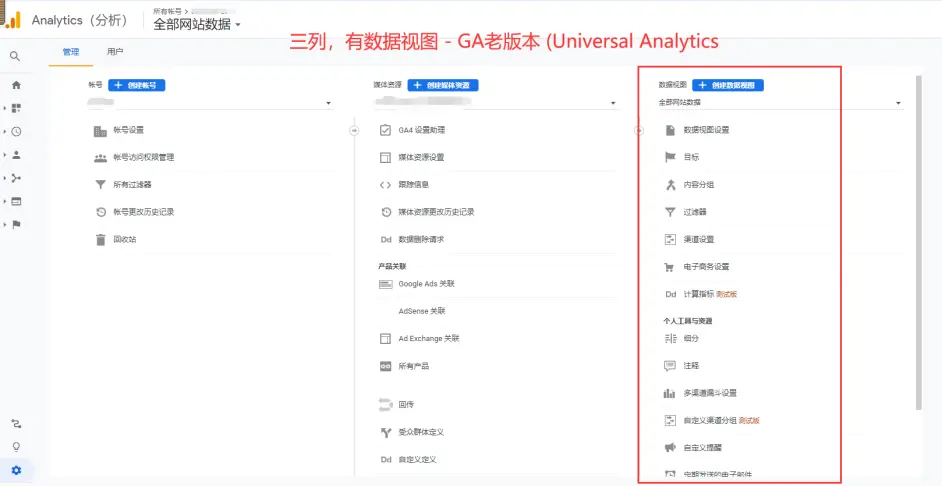Viewport: 942px width, 486px height.
Task: Click the 创建帐号 button
Action: coord(137,85)
